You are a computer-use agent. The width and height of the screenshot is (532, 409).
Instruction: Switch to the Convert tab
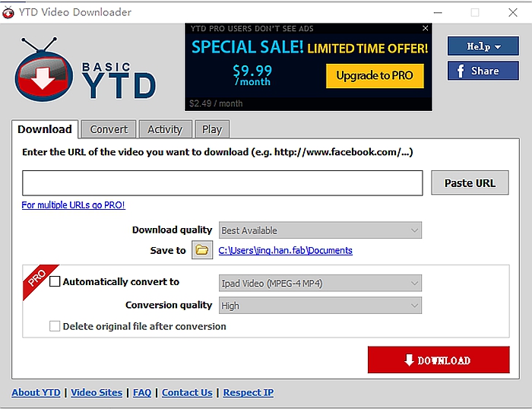click(x=109, y=129)
